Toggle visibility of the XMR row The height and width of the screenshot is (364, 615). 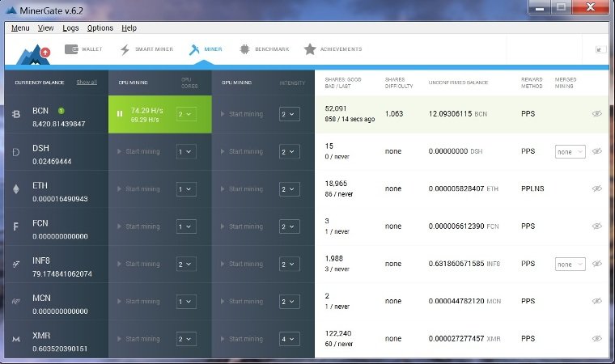pos(597,339)
